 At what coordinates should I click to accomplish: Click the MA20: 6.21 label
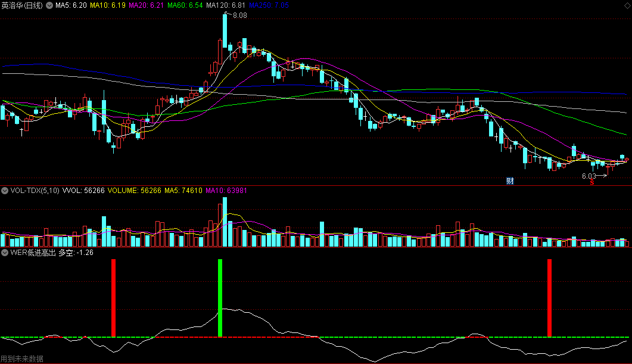point(147,5)
